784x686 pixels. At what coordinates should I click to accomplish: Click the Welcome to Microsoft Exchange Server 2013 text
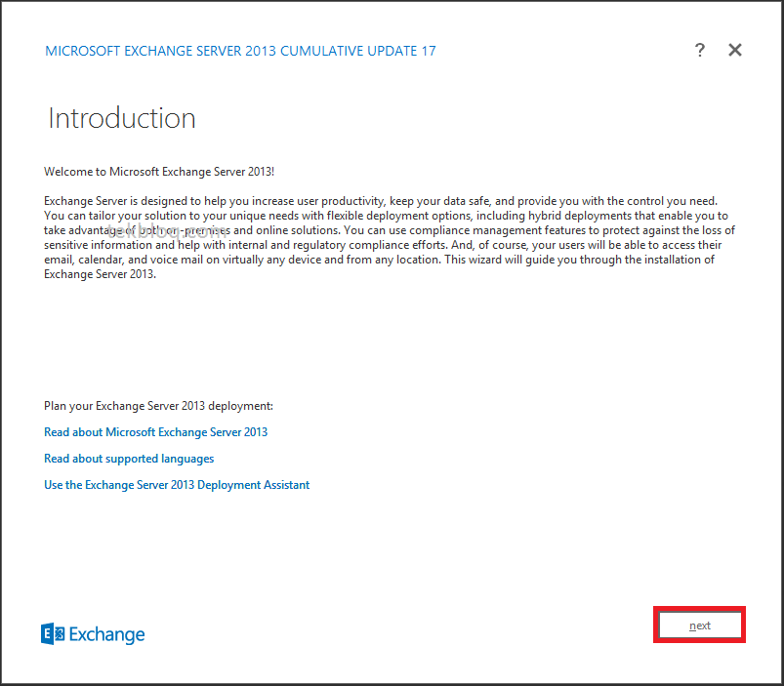[159, 172]
